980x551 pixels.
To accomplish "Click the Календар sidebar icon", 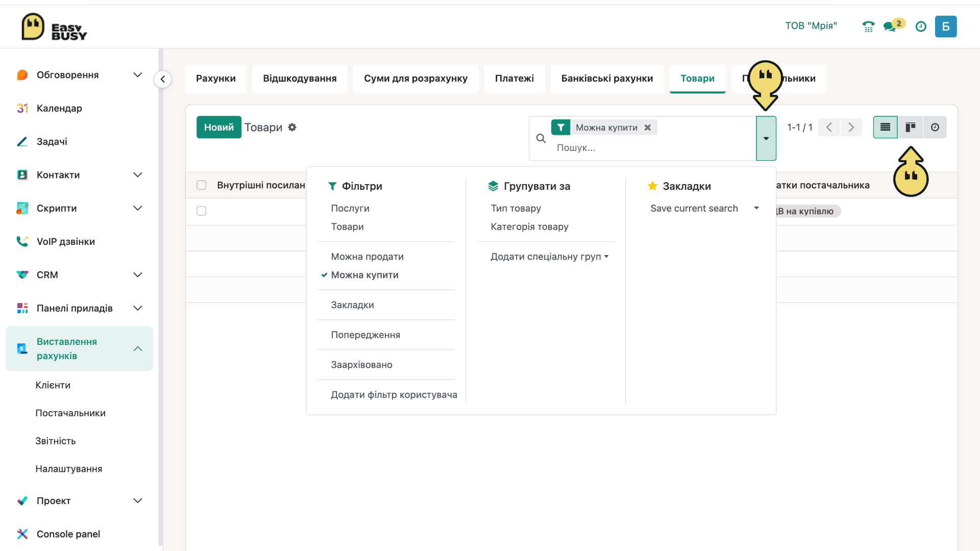I will pyautogui.click(x=22, y=108).
